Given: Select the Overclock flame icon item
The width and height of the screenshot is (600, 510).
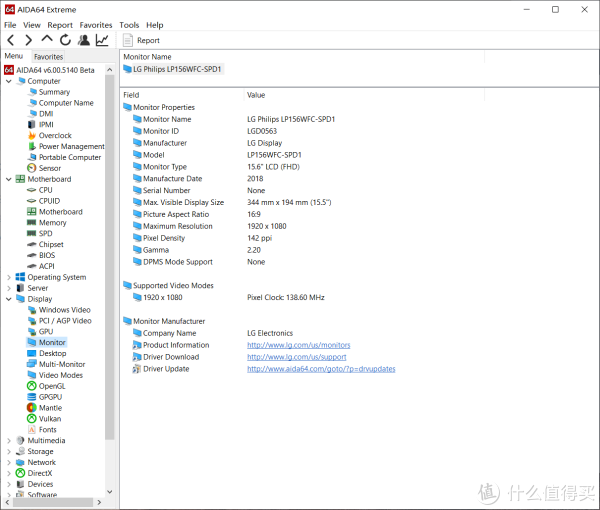Looking at the screenshot, I should 32,135.
